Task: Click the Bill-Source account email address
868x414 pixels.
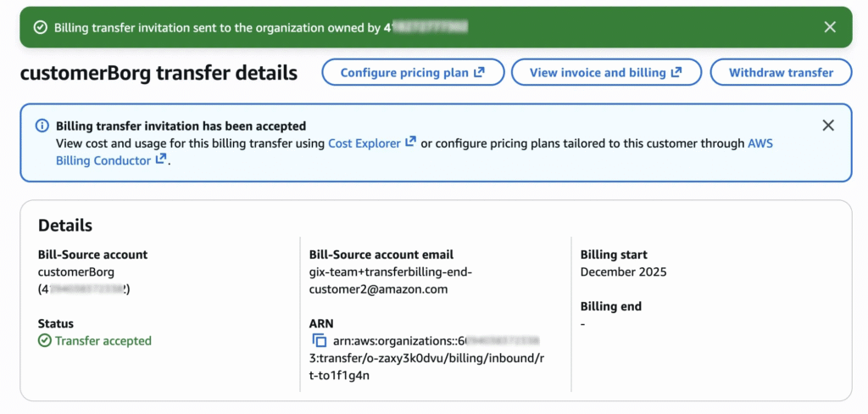Action: 390,280
